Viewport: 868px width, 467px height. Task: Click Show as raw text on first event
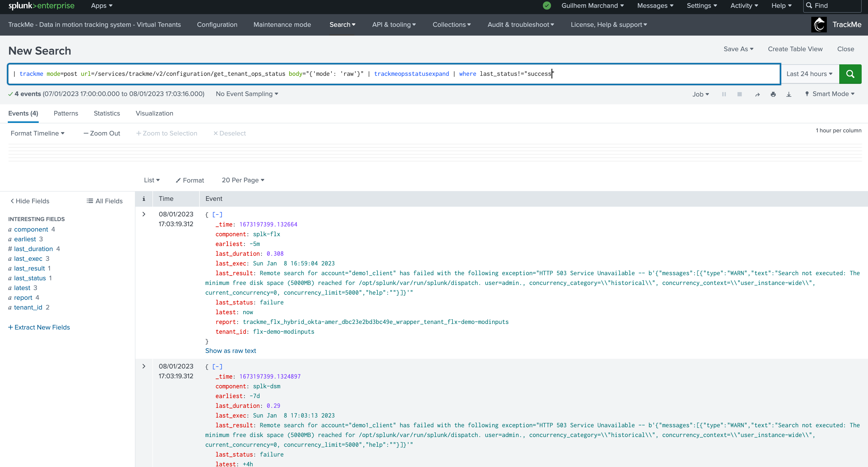click(x=230, y=351)
